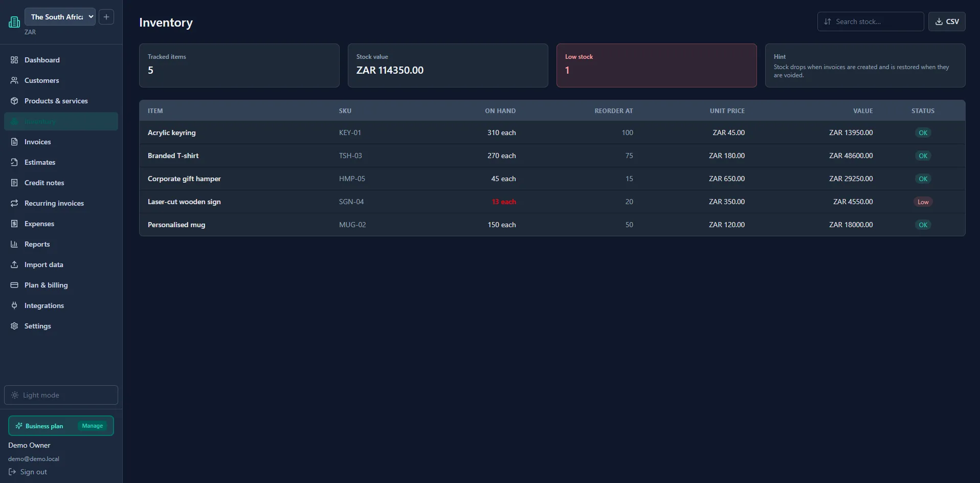Click the Recurring invoices repeat icon
This screenshot has height=483, width=980.
[14, 203]
